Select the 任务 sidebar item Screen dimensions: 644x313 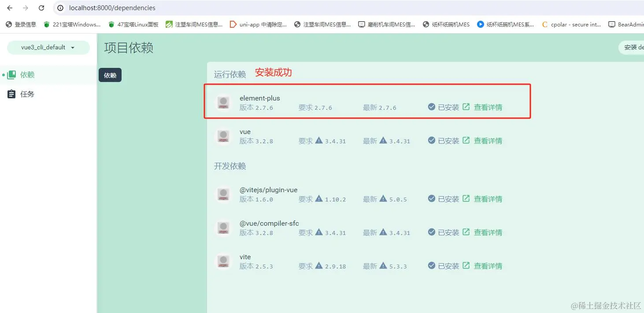click(x=48, y=94)
